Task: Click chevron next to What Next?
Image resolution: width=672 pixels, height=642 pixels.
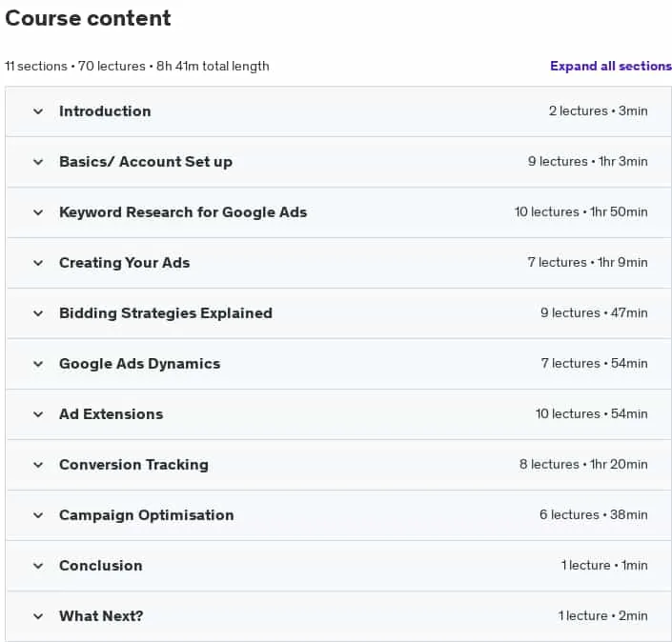Action: coord(38,616)
